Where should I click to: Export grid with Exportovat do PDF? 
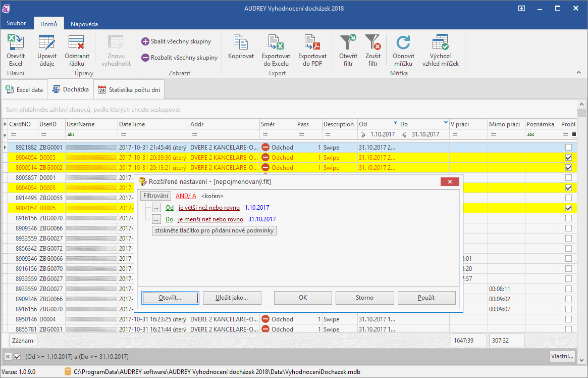(x=312, y=51)
